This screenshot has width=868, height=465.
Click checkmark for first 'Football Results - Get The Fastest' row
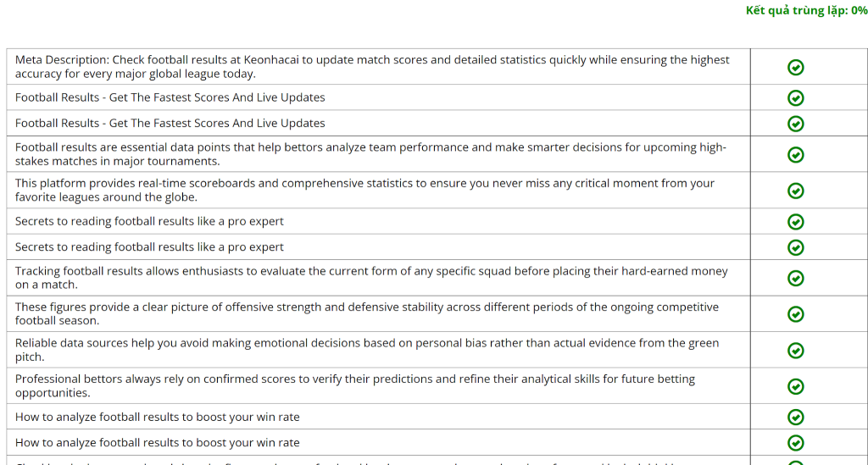(795, 98)
